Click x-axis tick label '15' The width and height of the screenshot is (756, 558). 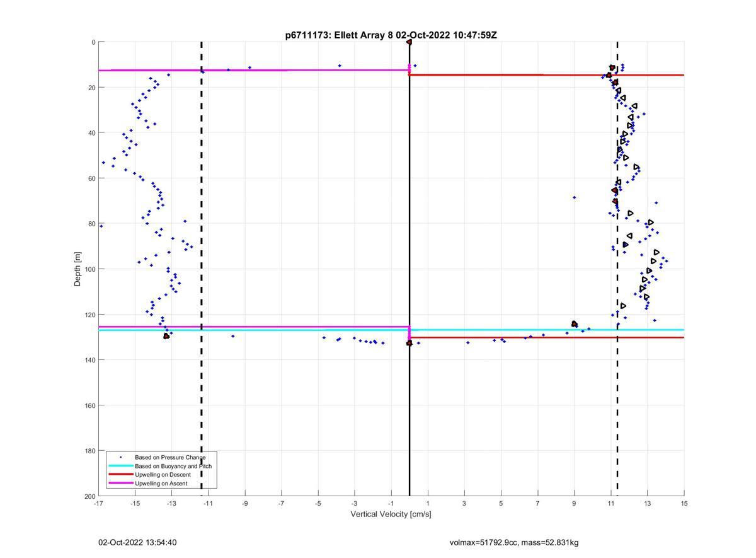(684, 503)
